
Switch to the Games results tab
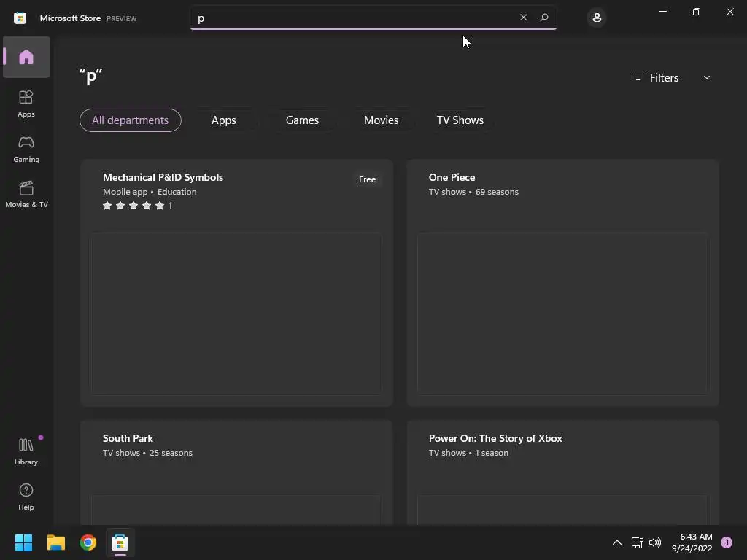click(x=302, y=120)
